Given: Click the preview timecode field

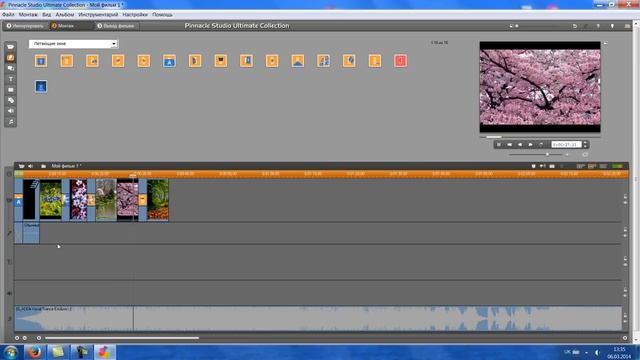Looking at the screenshot, I should (x=566, y=144).
